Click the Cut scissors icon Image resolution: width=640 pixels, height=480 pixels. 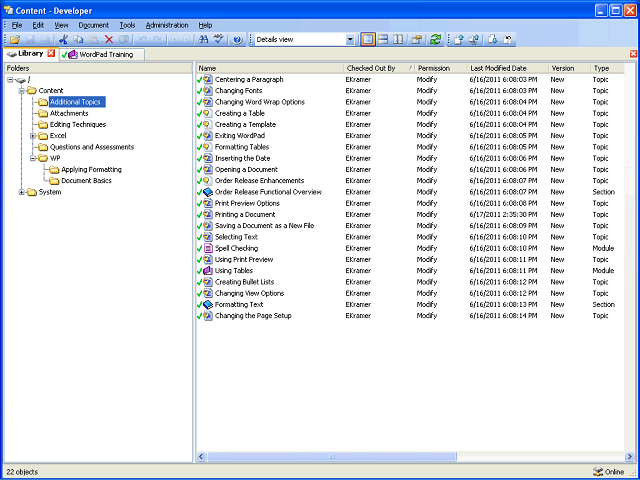click(x=63, y=40)
